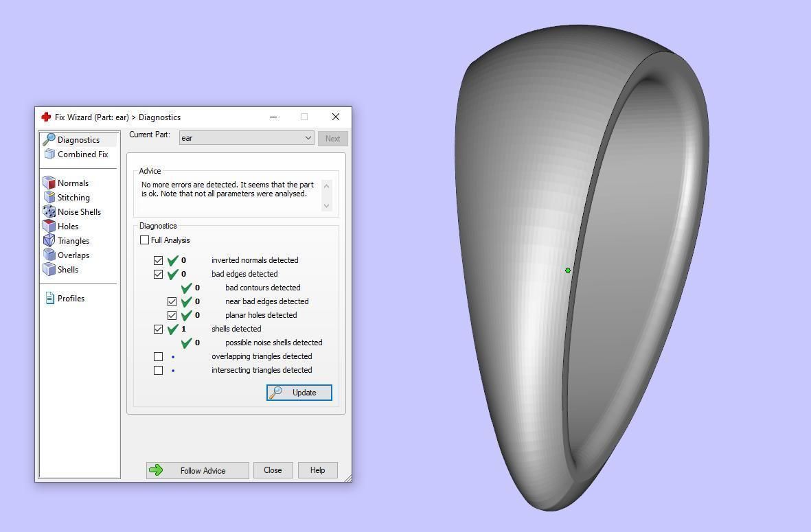The height and width of the screenshot is (532, 811).
Task: Click the 'possible noise shells detected' label
Action: (x=273, y=343)
